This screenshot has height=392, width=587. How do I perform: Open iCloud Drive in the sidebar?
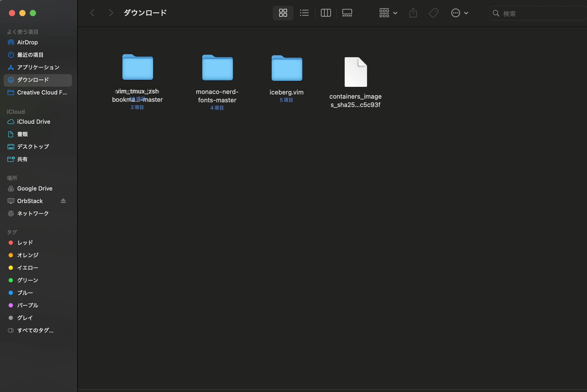coord(33,122)
